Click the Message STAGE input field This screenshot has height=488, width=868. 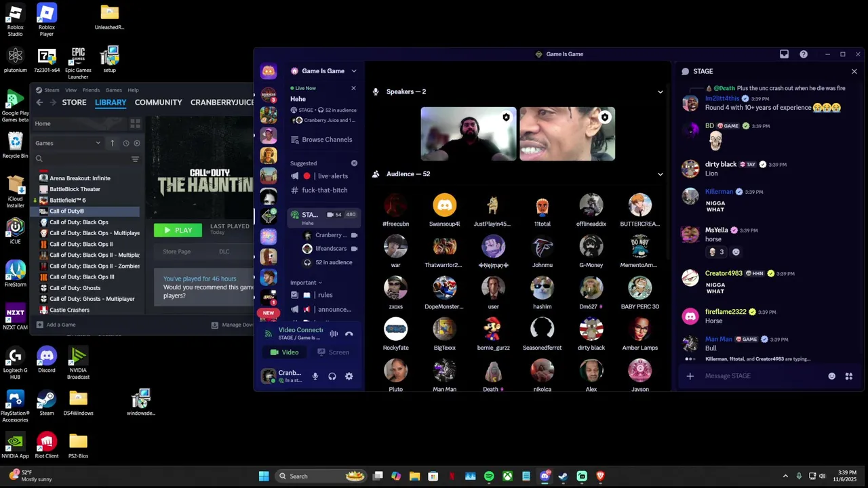[763, 376]
